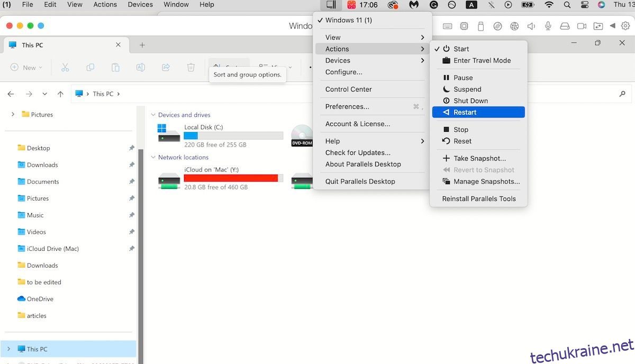Image resolution: width=635 pixels, height=364 pixels.
Task: Select the checked Start action
Action: (478, 49)
